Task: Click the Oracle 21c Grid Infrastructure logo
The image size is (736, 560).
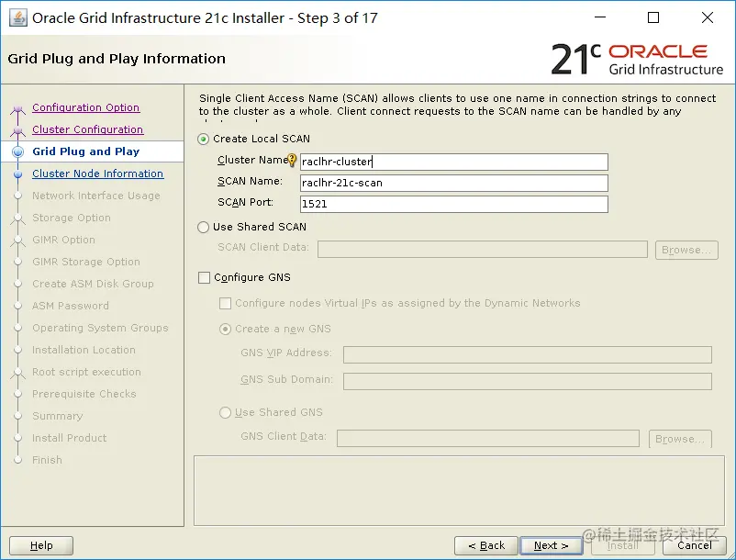Action: tap(637, 59)
